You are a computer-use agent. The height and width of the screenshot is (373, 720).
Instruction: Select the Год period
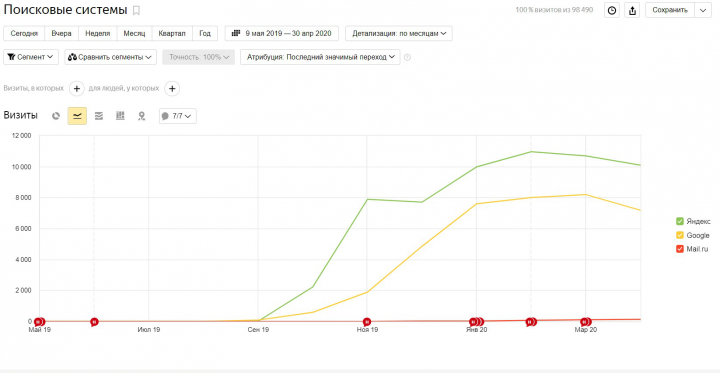[x=205, y=34]
